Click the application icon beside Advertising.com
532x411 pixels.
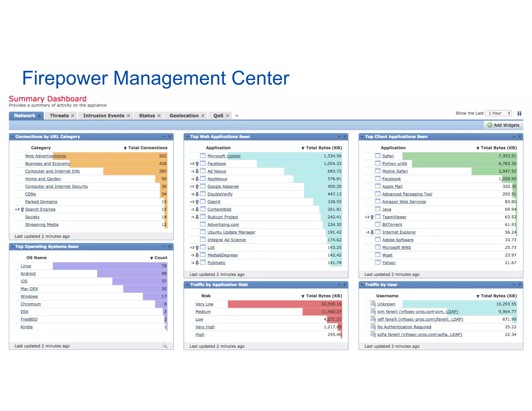pyautogui.click(x=203, y=224)
